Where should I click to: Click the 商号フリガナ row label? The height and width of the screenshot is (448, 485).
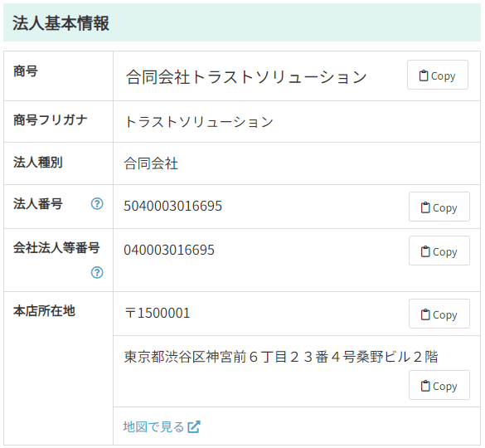point(50,119)
